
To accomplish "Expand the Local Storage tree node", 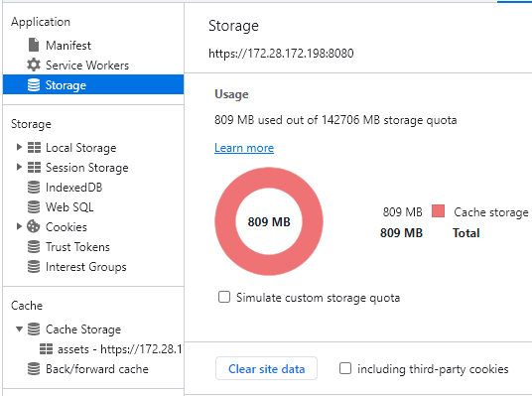I will coord(19,147).
